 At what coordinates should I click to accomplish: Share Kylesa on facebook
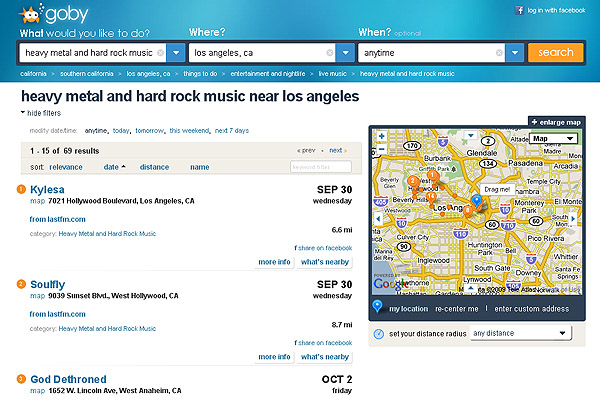(323, 248)
